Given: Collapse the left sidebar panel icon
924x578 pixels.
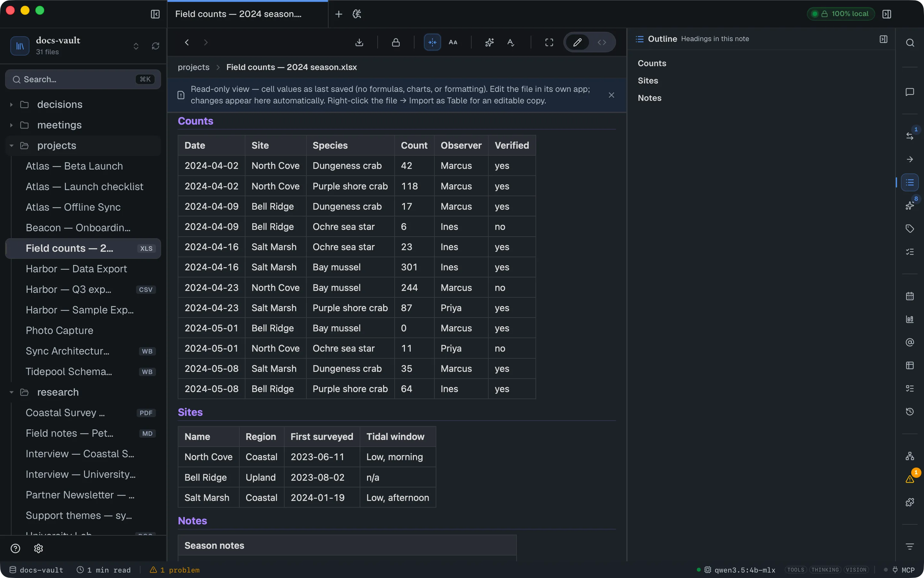Looking at the screenshot, I should point(155,14).
